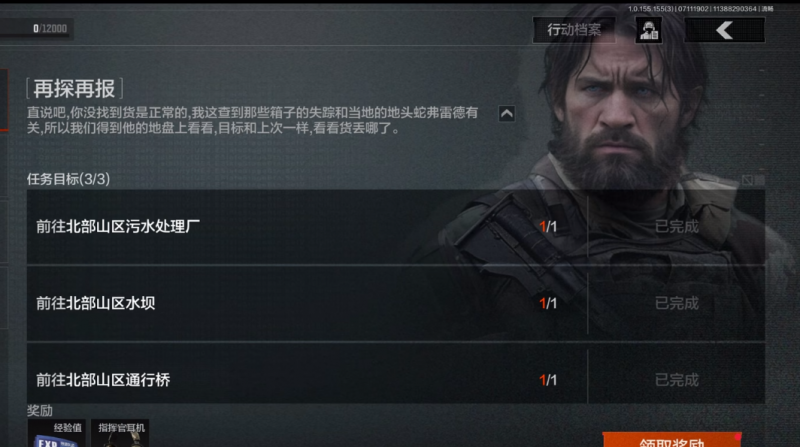The height and width of the screenshot is (447, 800).
Task: Click 已完成 status of the bridge objective
Action: (x=677, y=380)
